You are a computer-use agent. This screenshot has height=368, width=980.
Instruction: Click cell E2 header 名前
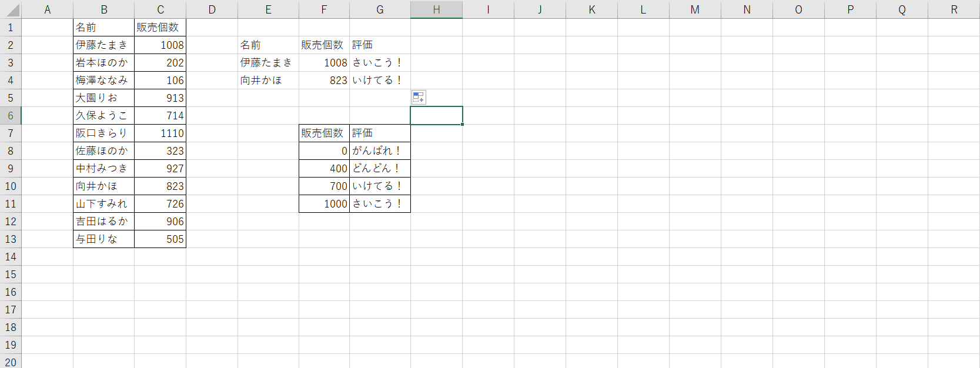coord(269,45)
